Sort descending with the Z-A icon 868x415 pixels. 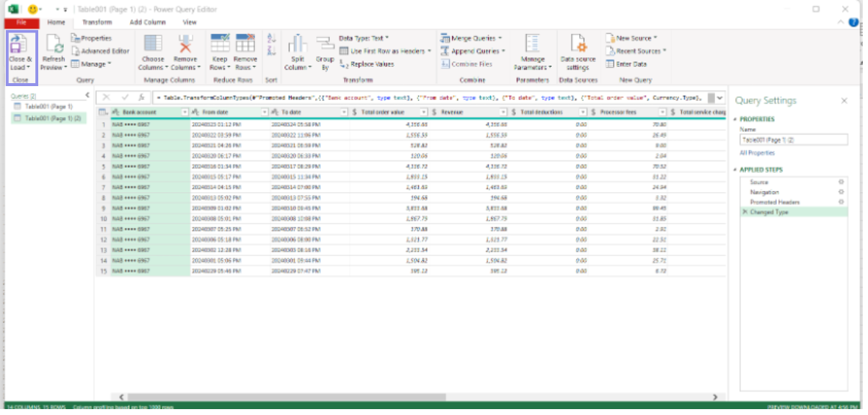[271, 51]
